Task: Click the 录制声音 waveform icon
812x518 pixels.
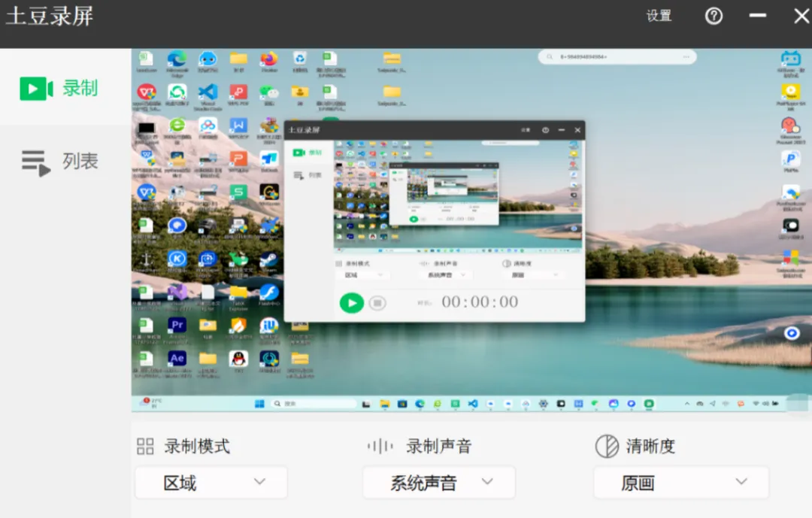Action: tap(380, 446)
